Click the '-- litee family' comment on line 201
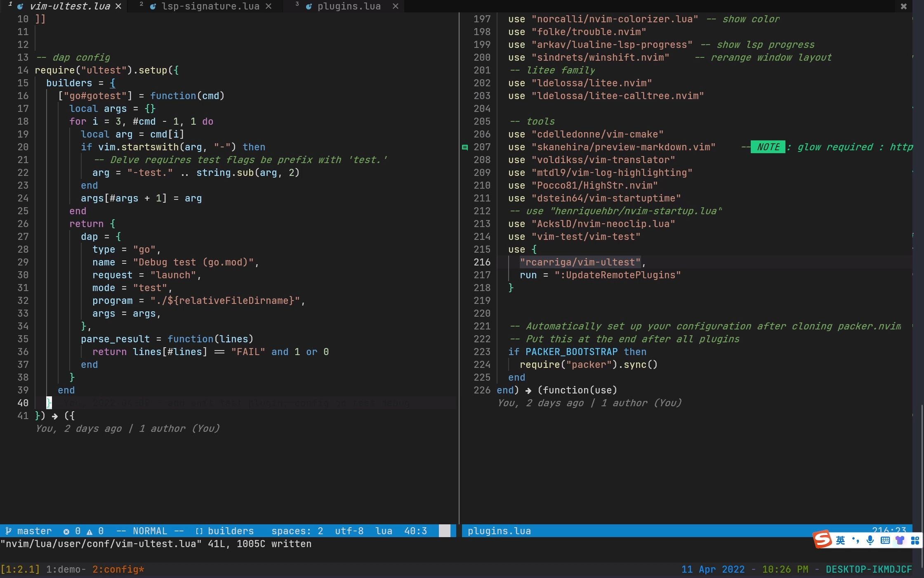This screenshot has width=924, height=578. pos(552,70)
